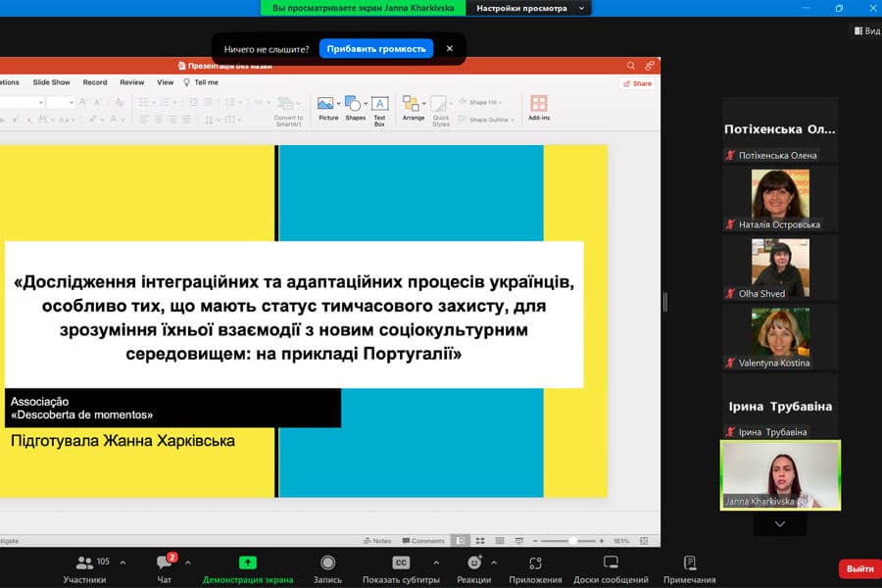Switch to the Slide Show tab

51,82
